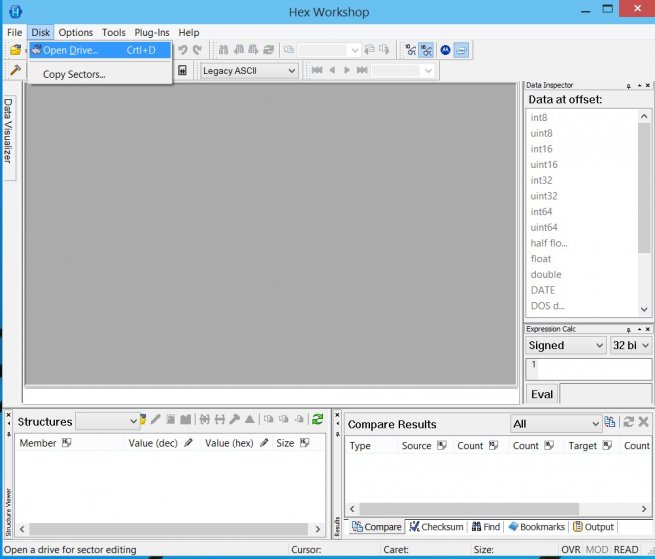This screenshot has height=559, width=655.
Task: Open the Legacy ASCII character set dropdown
Action: pos(249,71)
